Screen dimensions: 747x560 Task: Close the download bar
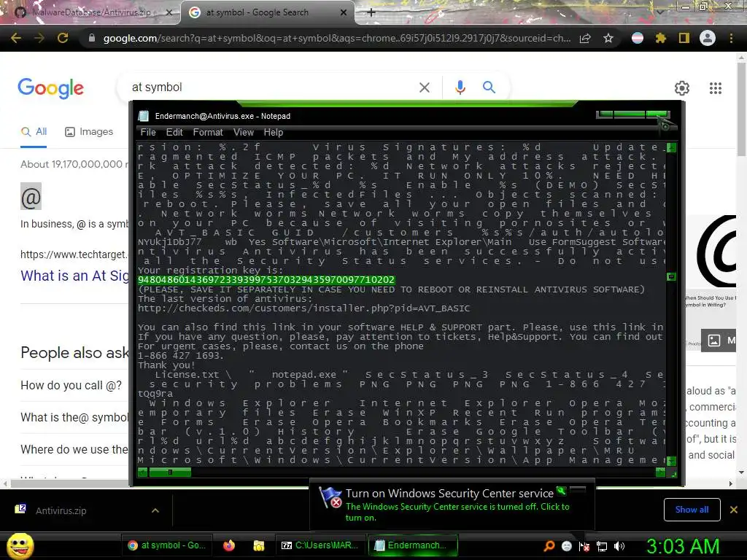pos(734,510)
